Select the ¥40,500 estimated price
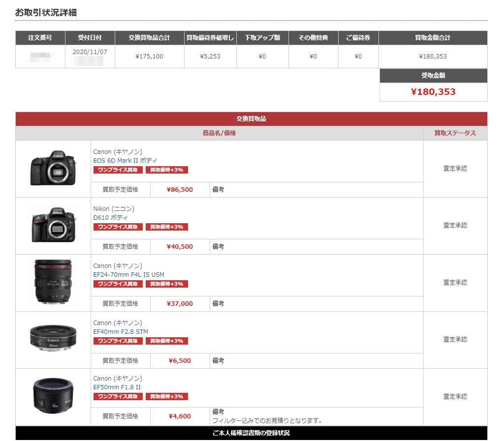Viewport: 504px width, 441px height. (x=180, y=247)
